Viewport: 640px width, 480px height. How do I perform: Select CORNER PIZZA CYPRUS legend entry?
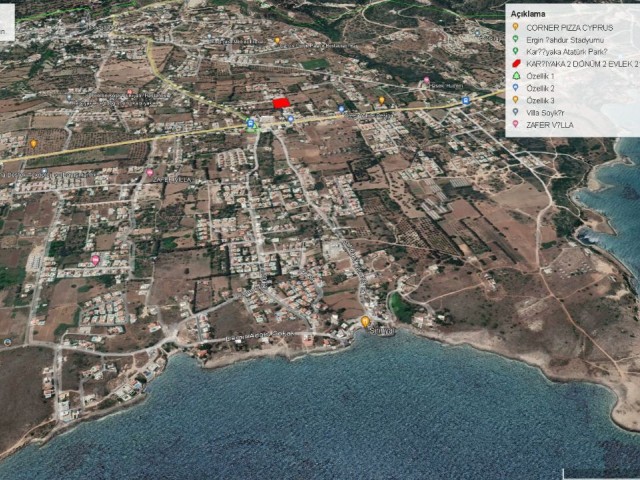click(x=569, y=28)
